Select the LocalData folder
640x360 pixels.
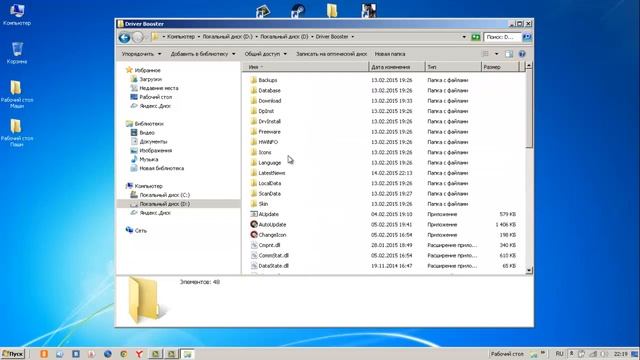tap(270, 183)
